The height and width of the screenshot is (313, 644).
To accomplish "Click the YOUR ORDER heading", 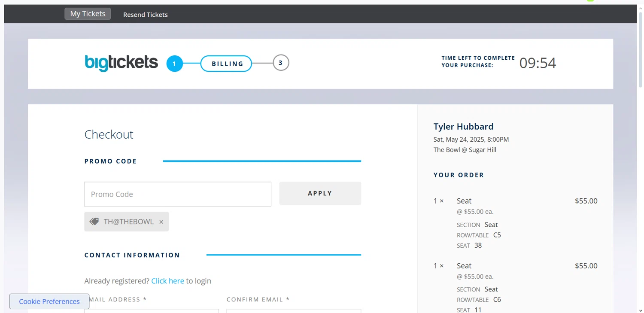I will click(459, 175).
